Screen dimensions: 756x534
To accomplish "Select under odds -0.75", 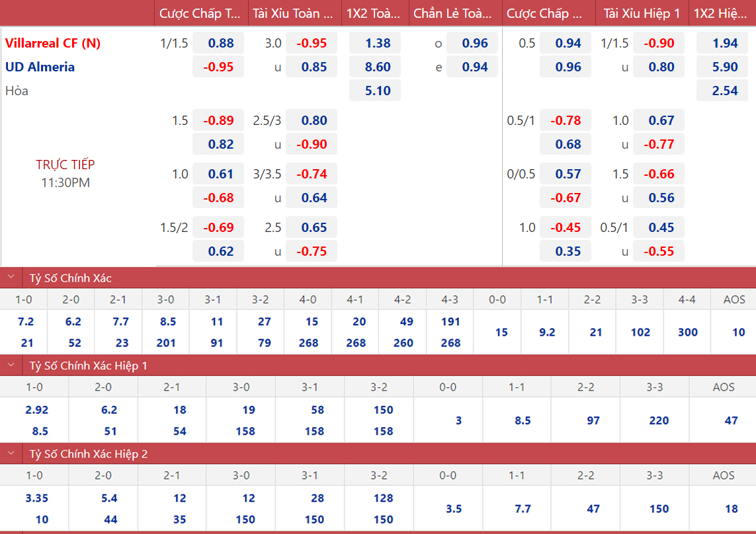I will tap(312, 251).
